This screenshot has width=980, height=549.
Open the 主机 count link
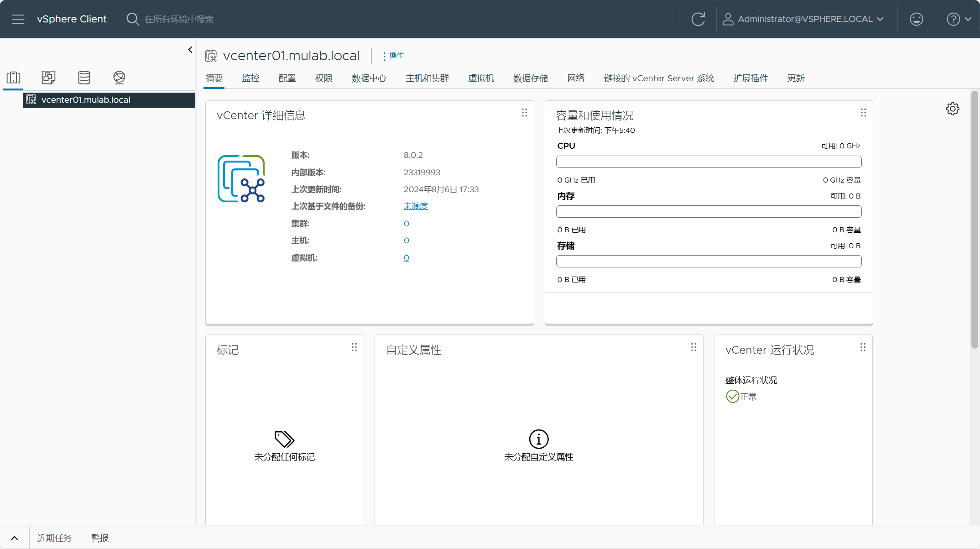(x=406, y=241)
